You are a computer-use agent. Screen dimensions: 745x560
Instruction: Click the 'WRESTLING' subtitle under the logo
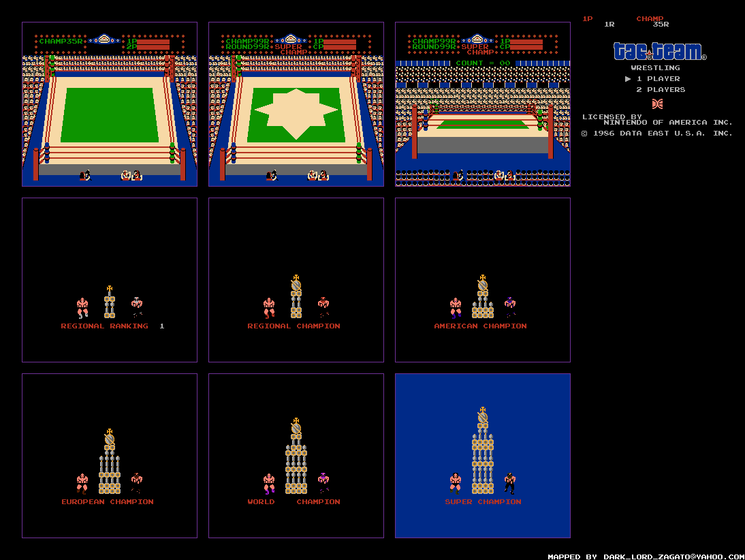click(655, 68)
